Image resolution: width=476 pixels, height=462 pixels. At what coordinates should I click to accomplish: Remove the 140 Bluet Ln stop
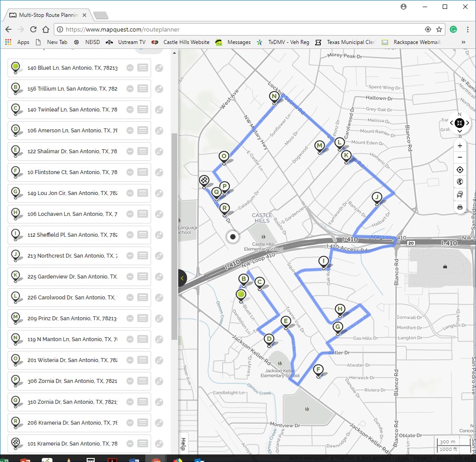[x=130, y=68]
